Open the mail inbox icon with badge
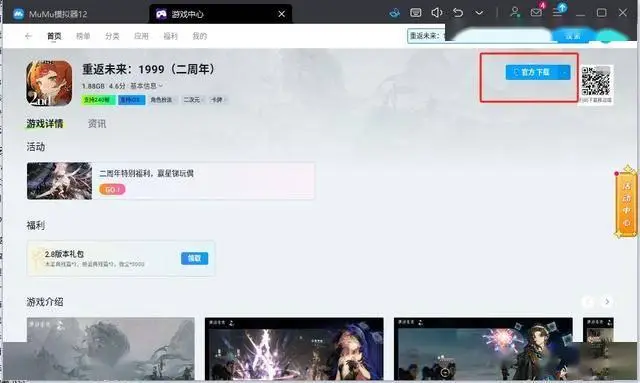 point(536,12)
